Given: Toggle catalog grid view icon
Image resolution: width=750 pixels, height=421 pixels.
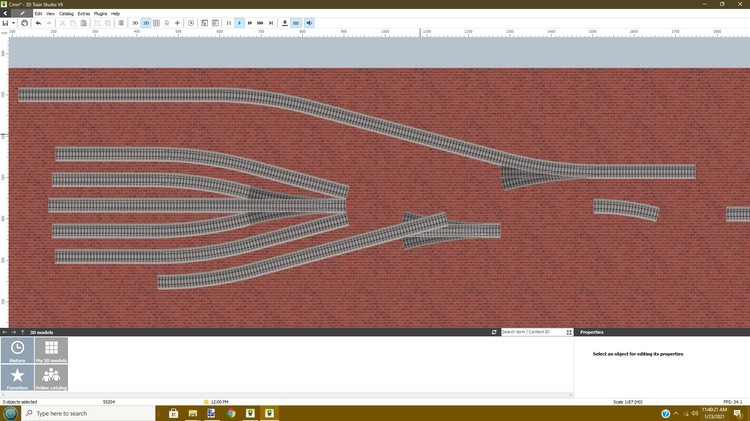Looking at the screenshot, I should pos(569,332).
